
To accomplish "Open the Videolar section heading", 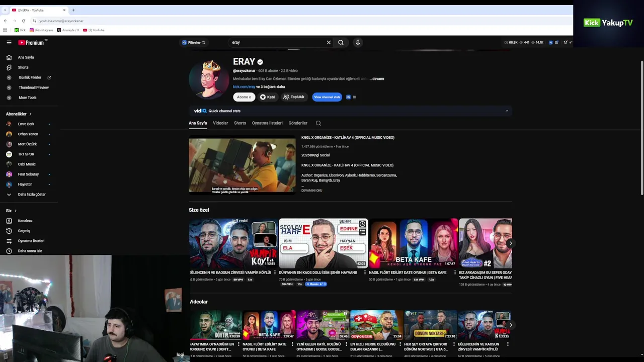I will click(199, 302).
